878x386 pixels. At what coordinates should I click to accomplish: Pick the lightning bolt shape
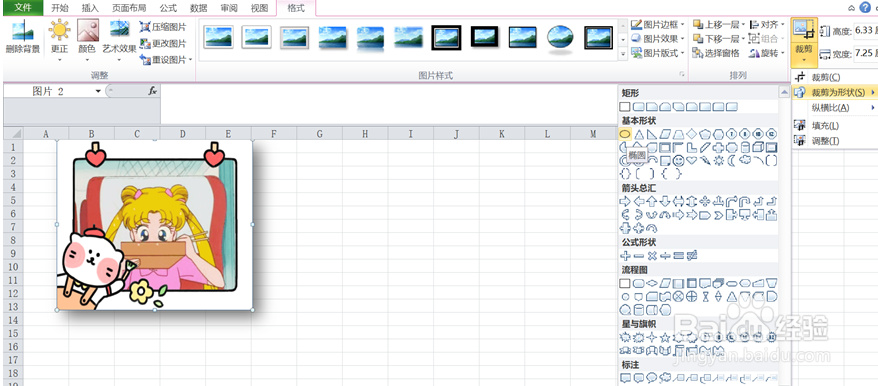click(x=705, y=160)
